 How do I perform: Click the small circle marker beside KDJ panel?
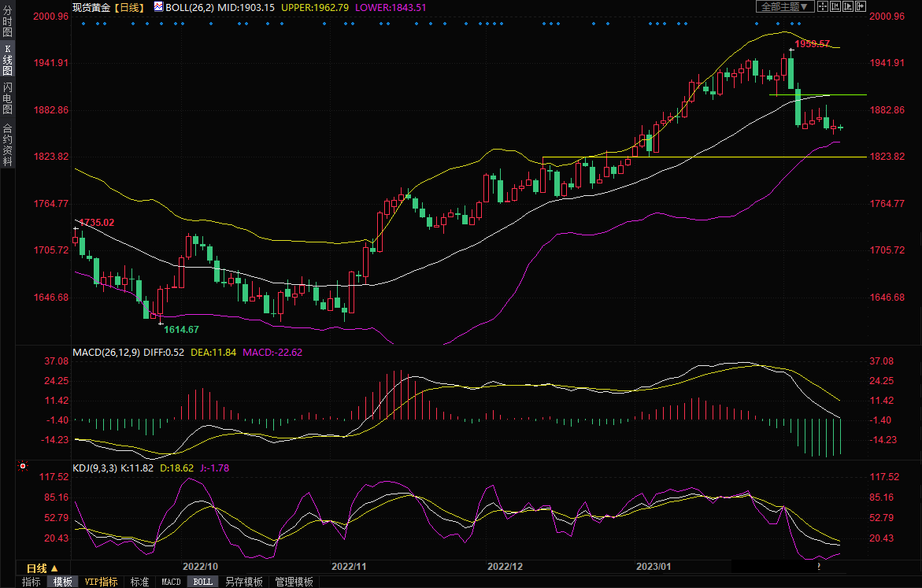[x=23, y=467]
